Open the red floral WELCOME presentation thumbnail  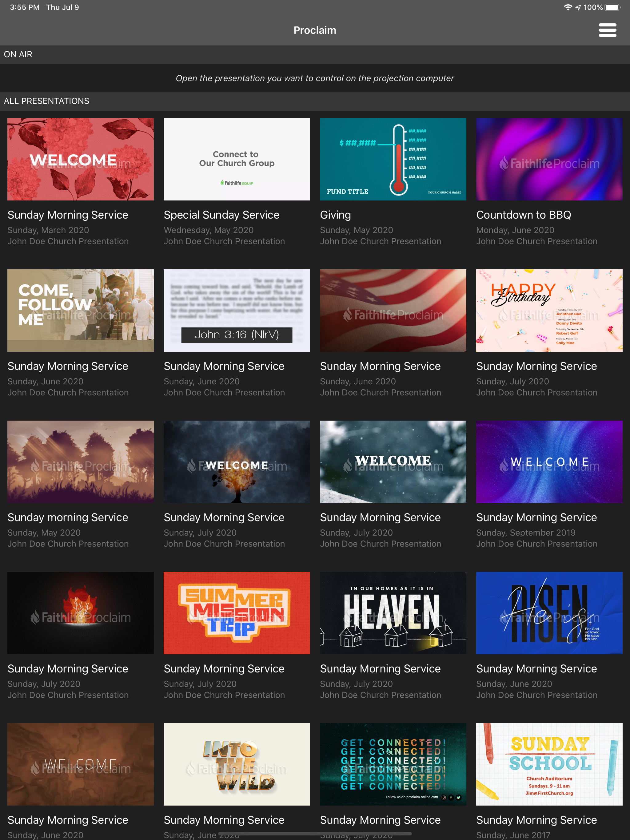[x=81, y=159]
